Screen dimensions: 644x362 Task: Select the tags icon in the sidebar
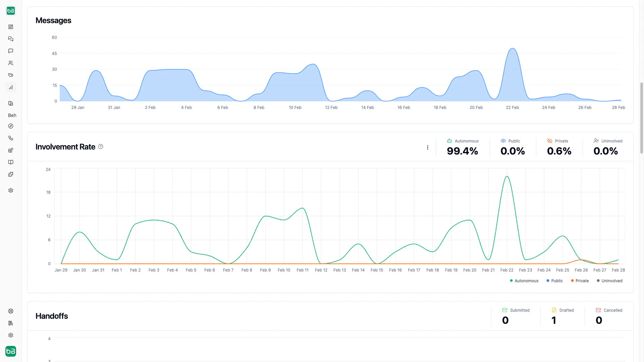pyautogui.click(x=11, y=75)
